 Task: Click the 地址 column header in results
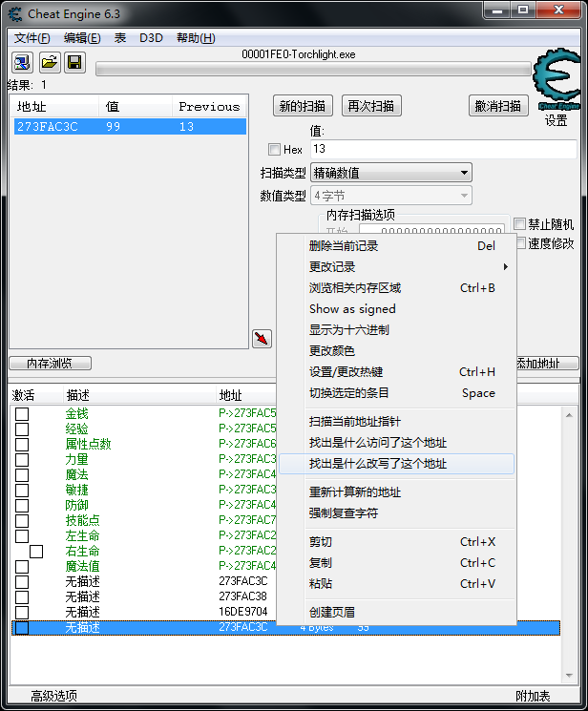coord(54,107)
